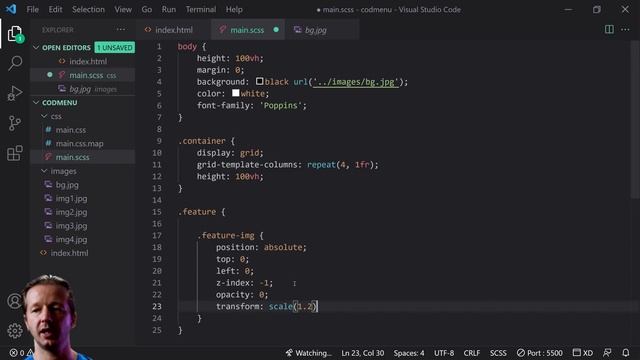Open the Extensions view icon
Screen dimensions: 640x360
tap(15, 153)
